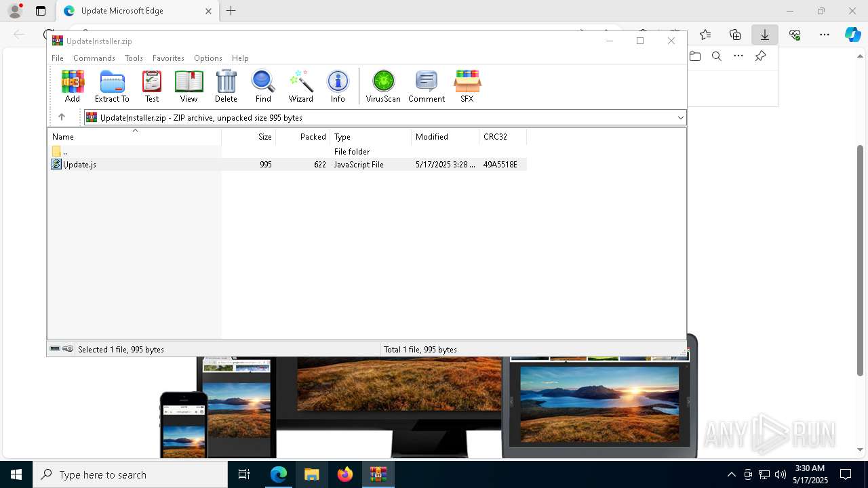The width and height of the screenshot is (868, 488).
Task: Open Edge browser essentials icon
Action: [795, 35]
